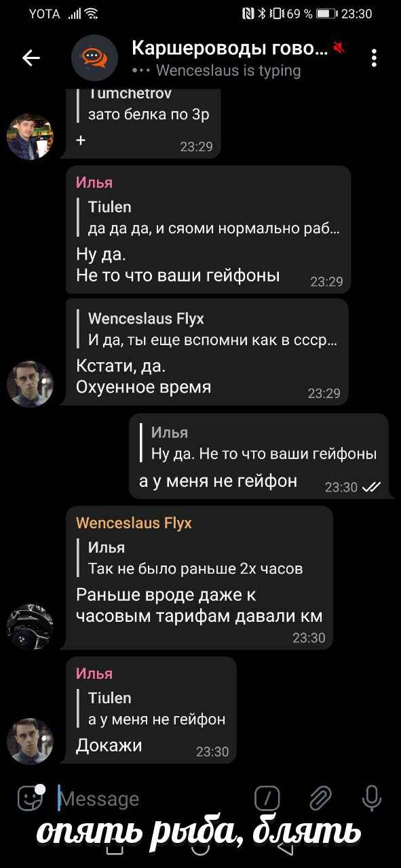Open the group chat avatar icon
Image resolution: width=401 pixels, height=868 pixels.
click(94, 58)
